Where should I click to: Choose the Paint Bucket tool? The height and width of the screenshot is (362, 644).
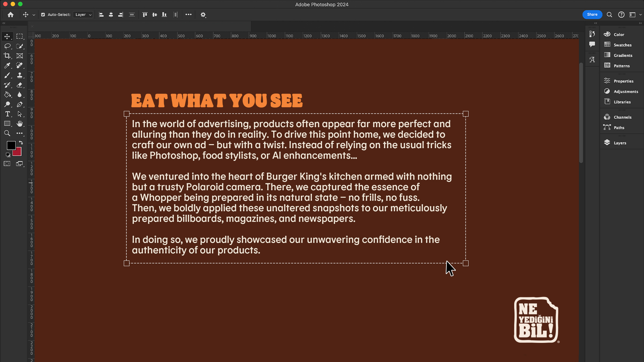coord(7,95)
